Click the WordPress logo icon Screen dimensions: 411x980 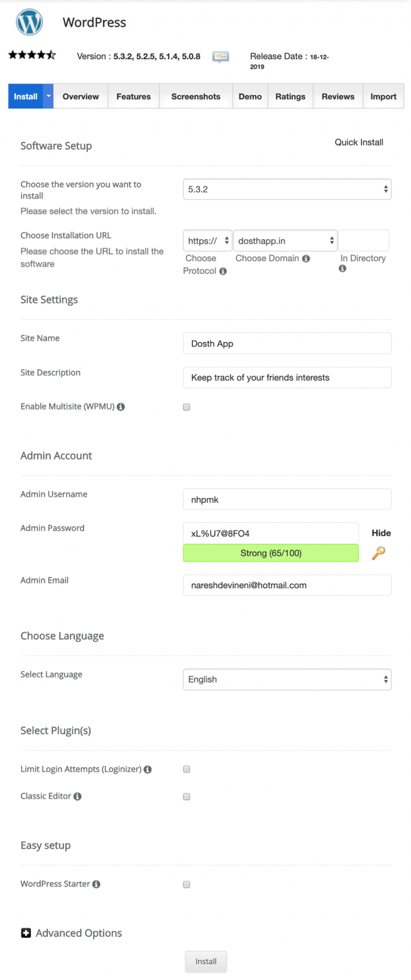point(29,22)
